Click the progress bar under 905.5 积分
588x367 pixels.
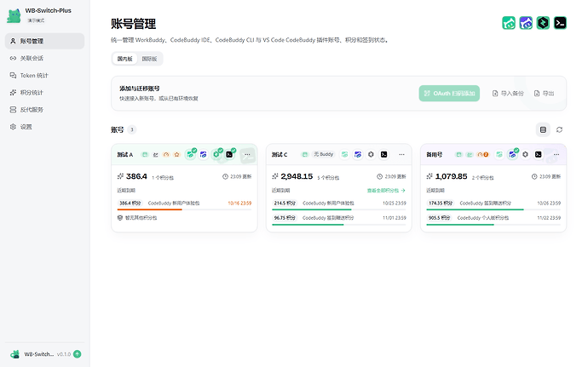tap(493, 225)
